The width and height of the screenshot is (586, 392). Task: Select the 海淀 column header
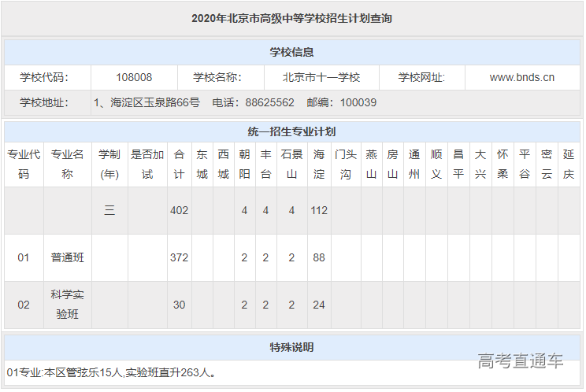tap(319, 164)
